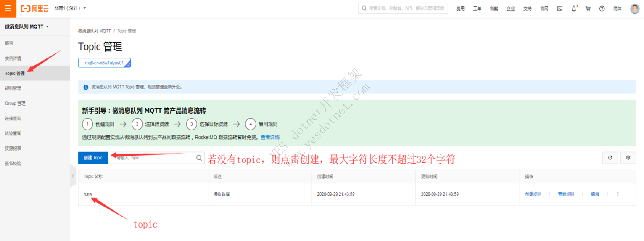644x241 pixels.
Task: Open the help question mark icon
Action: (x=602, y=8)
